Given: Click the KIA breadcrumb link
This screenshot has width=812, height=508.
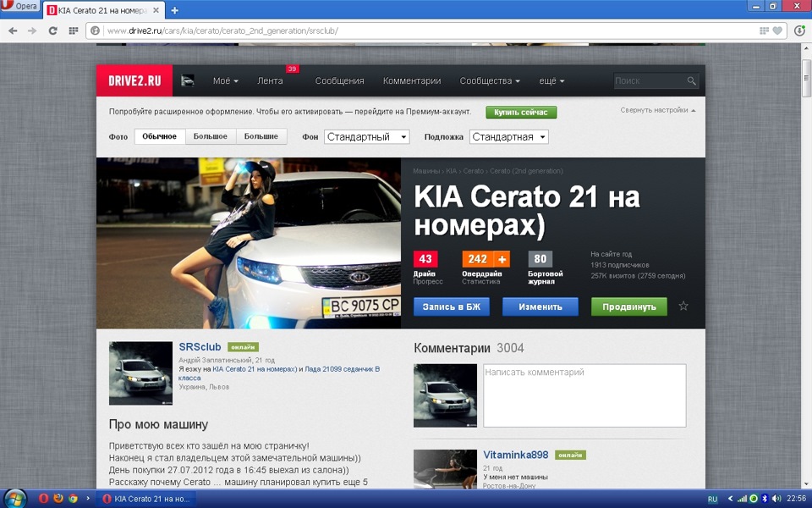Looking at the screenshot, I should (451, 170).
